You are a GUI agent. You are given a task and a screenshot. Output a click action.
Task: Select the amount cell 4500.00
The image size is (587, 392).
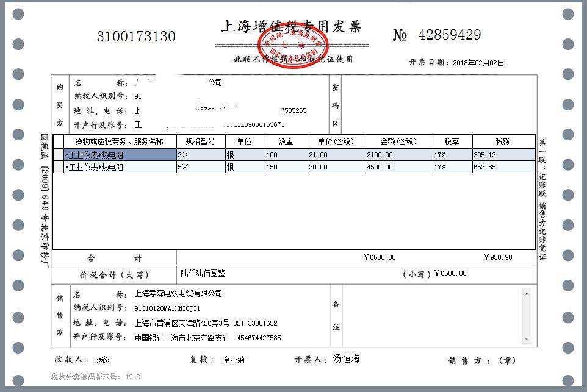399,167
